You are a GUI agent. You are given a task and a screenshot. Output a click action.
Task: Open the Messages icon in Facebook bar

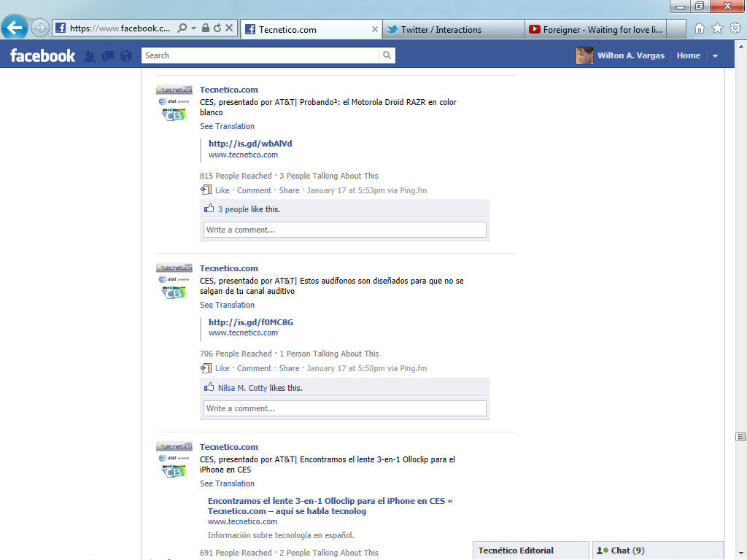[x=108, y=56]
